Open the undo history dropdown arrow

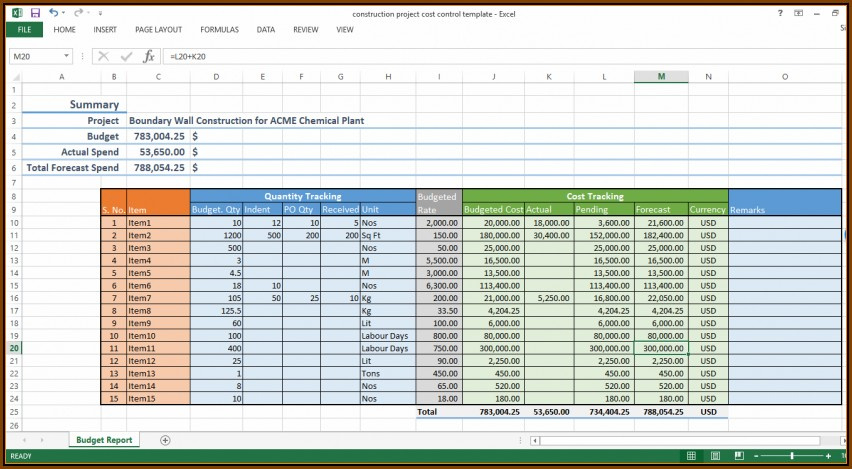pyautogui.click(x=64, y=13)
